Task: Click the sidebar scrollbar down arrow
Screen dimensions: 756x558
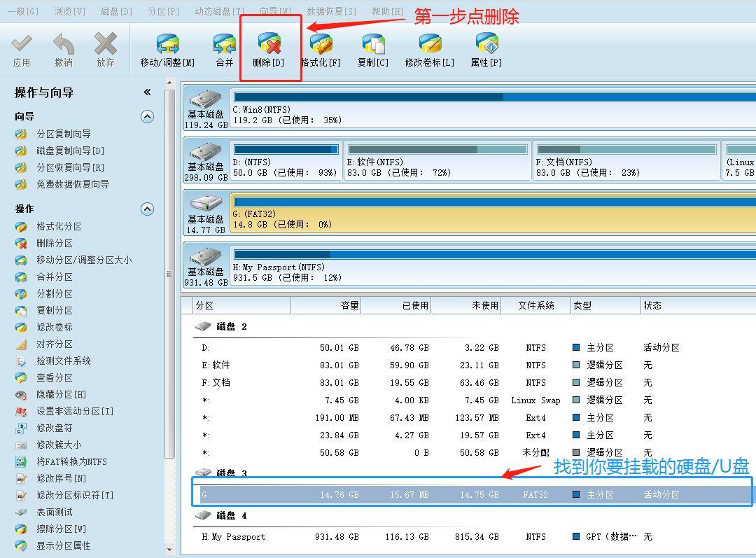Action: [x=169, y=549]
